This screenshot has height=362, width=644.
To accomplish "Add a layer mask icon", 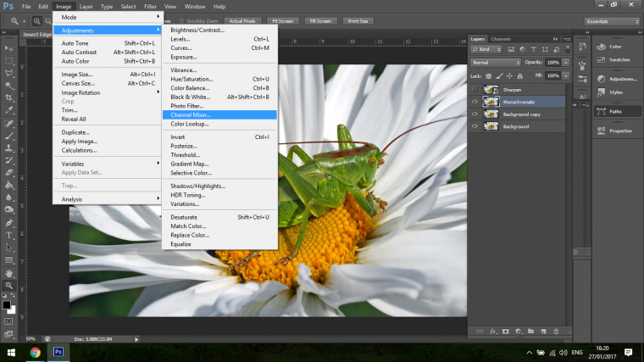I will click(x=506, y=331).
